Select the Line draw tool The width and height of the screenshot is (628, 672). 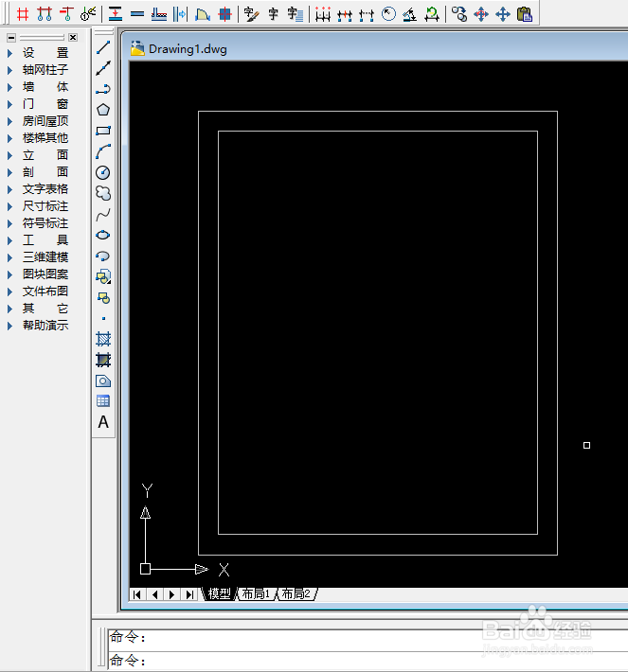pos(103,47)
